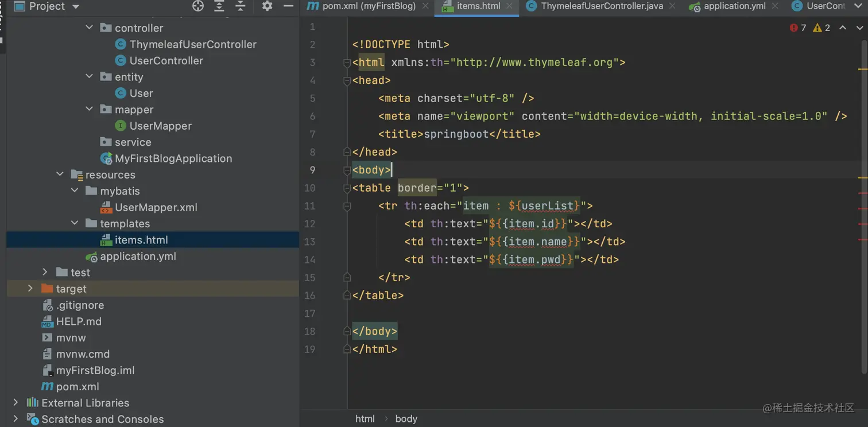Close application.yml editor tab
This screenshot has width=868, height=427.
(x=774, y=6)
